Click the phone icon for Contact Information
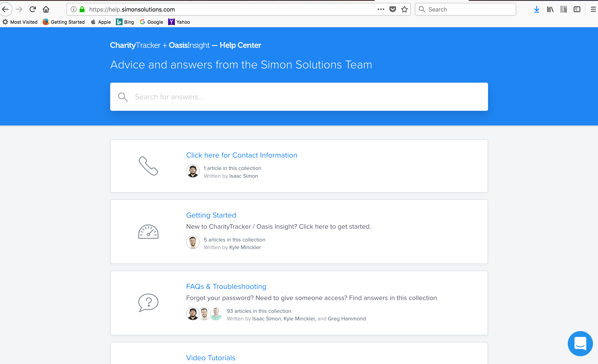598x364 pixels. pyautogui.click(x=148, y=166)
